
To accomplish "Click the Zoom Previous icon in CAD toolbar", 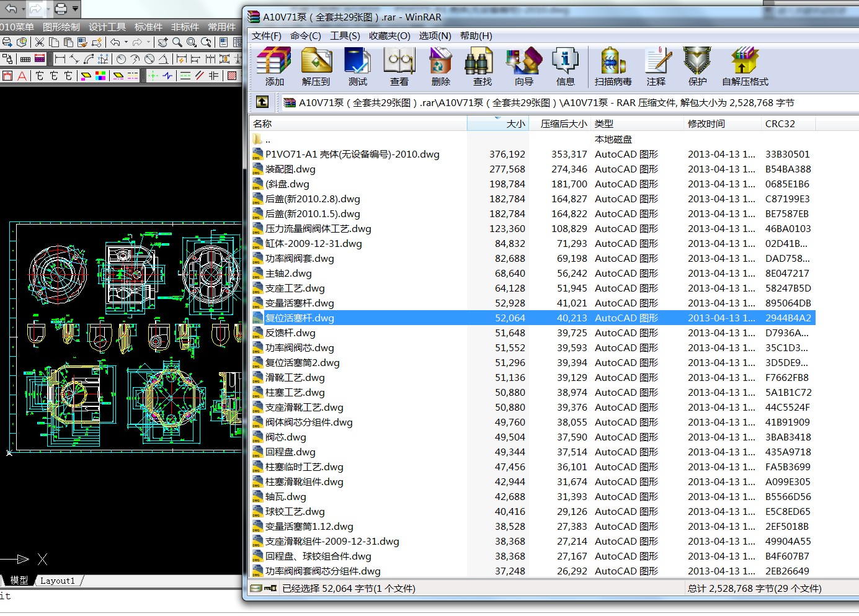I will click(x=207, y=42).
